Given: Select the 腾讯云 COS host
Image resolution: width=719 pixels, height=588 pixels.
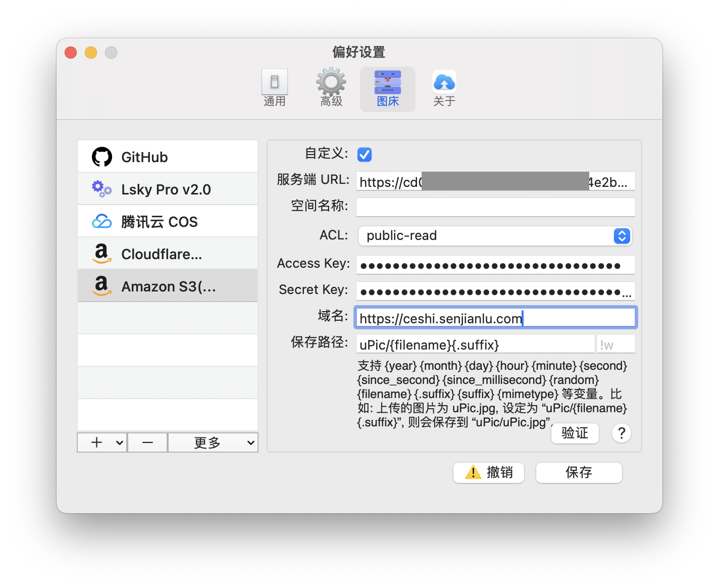Looking at the screenshot, I should click(x=168, y=221).
